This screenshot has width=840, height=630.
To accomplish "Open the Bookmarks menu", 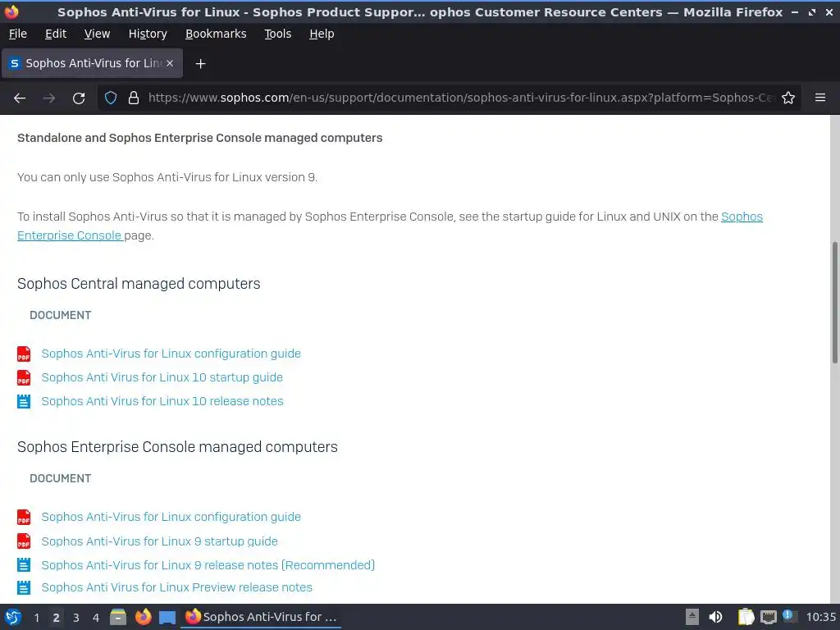I will (x=216, y=34).
